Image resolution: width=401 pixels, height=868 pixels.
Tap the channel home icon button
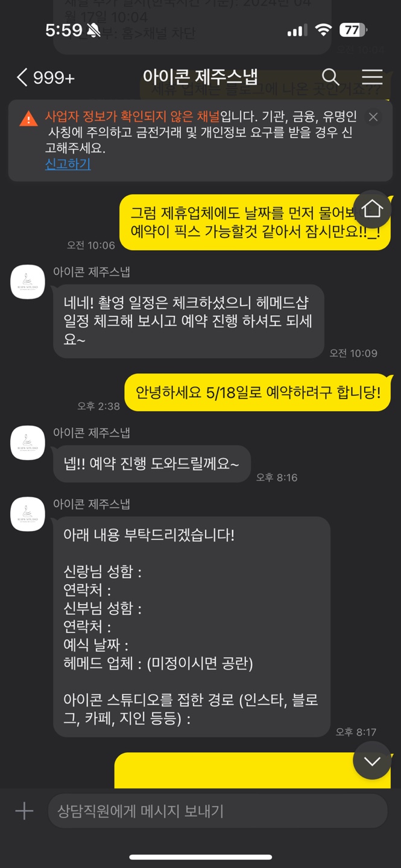coord(372,209)
